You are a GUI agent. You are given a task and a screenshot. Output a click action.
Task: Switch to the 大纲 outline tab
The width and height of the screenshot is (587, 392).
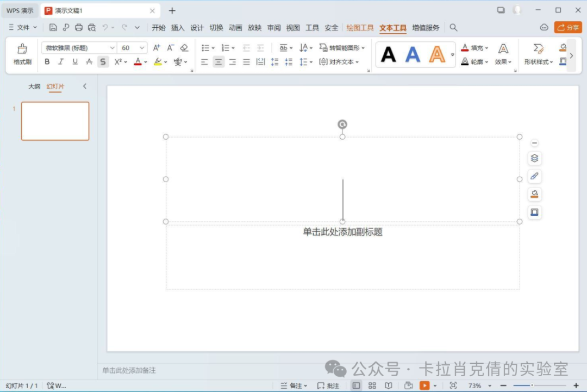point(34,86)
